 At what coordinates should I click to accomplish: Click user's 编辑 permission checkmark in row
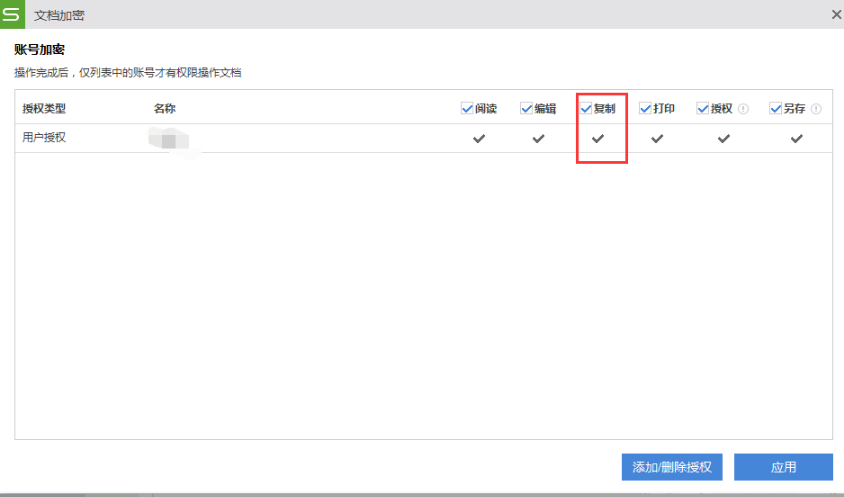[538, 139]
